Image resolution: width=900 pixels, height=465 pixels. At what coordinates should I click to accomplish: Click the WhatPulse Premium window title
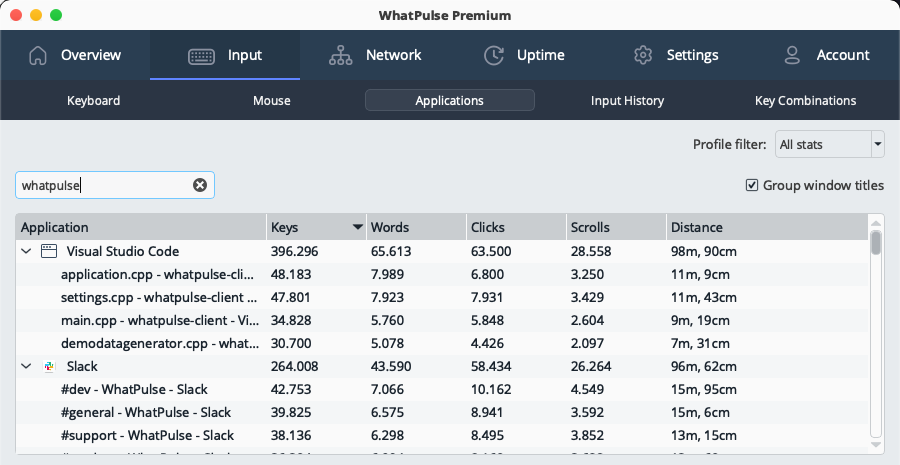pyautogui.click(x=445, y=15)
